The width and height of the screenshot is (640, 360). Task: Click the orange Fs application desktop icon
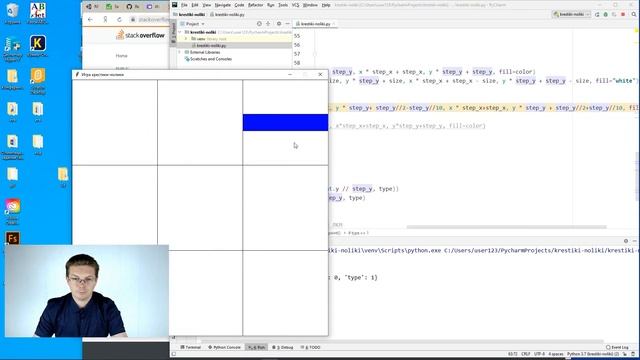pos(12,238)
